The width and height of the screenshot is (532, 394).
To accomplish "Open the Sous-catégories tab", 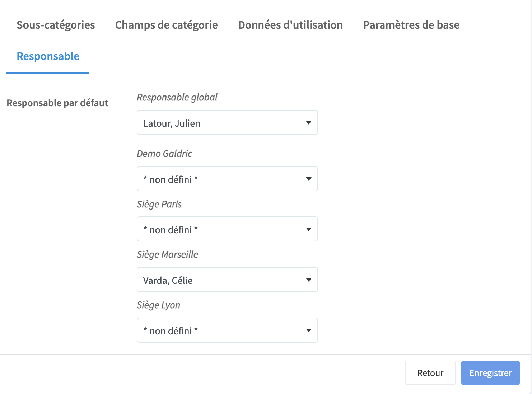I will pos(56,25).
